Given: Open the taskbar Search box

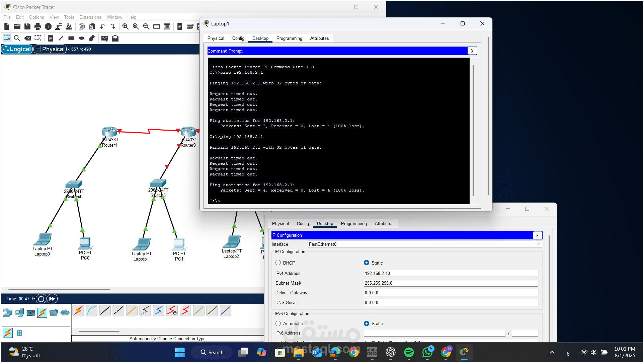Looking at the screenshot, I should [212, 353].
